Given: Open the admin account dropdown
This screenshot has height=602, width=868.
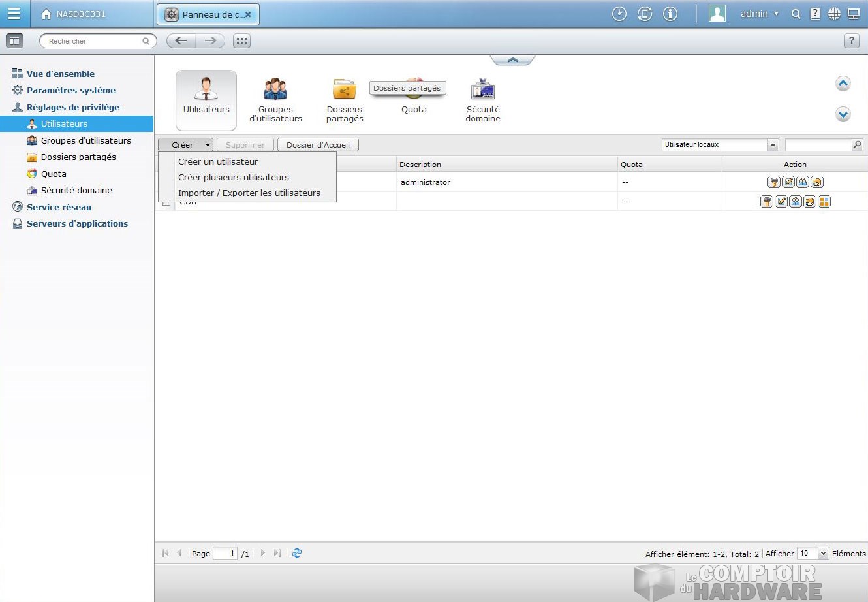Looking at the screenshot, I should click(x=759, y=14).
